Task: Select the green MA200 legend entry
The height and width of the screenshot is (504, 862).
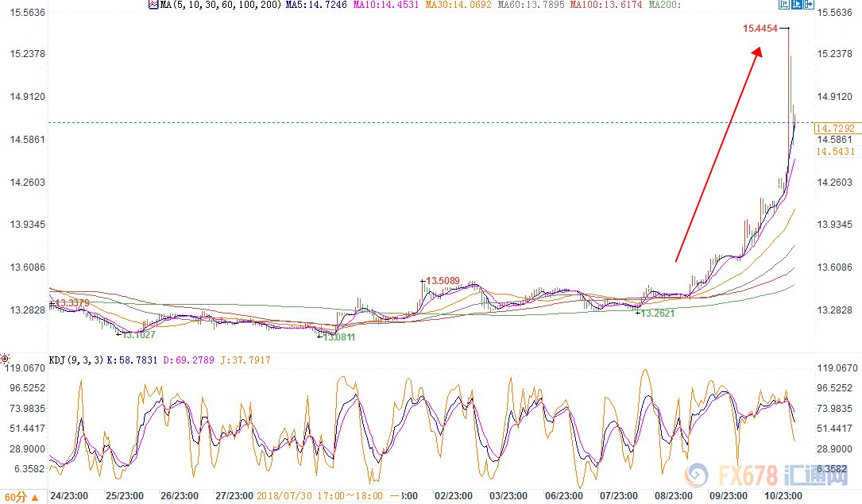Action: pos(664,5)
